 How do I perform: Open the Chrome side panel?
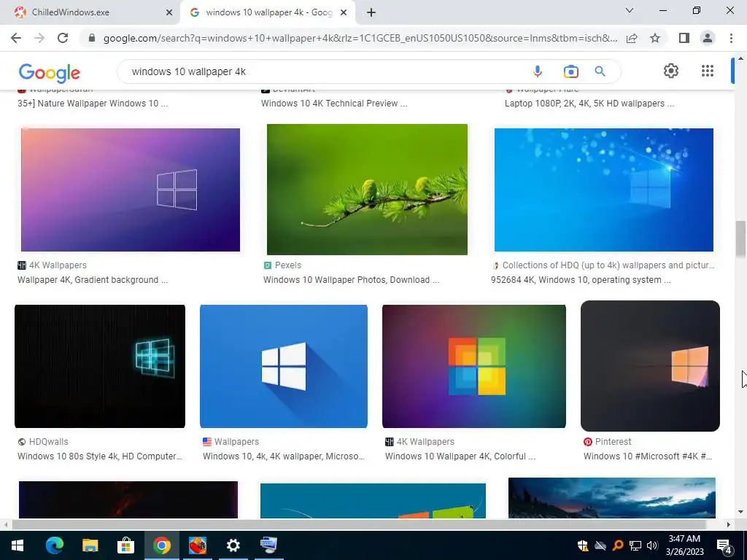click(x=684, y=38)
